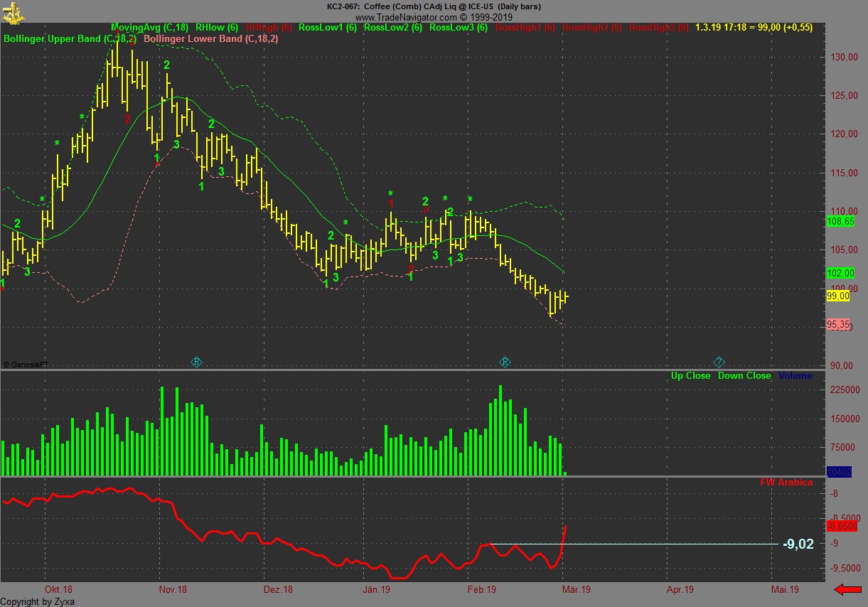This screenshot has height=607, width=868.
Task: Click the Bollinger Upper Band (C,18,2) label
Action: tap(70, 38)
